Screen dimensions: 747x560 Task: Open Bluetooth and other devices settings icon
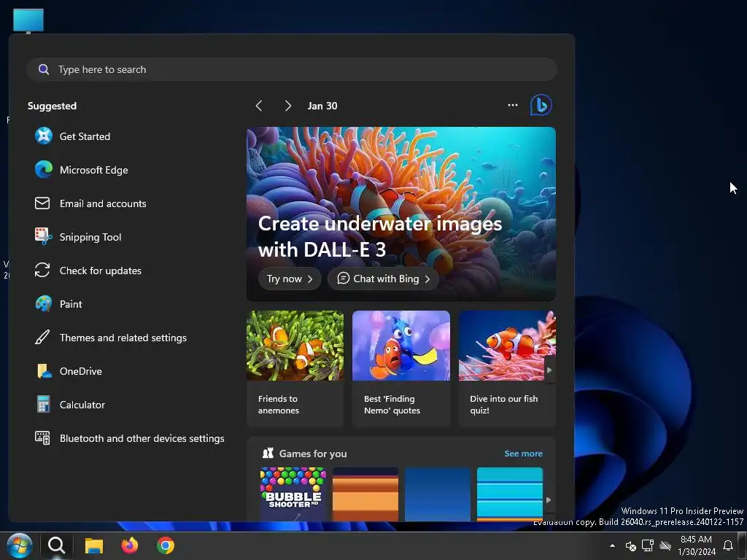(42, 438)
